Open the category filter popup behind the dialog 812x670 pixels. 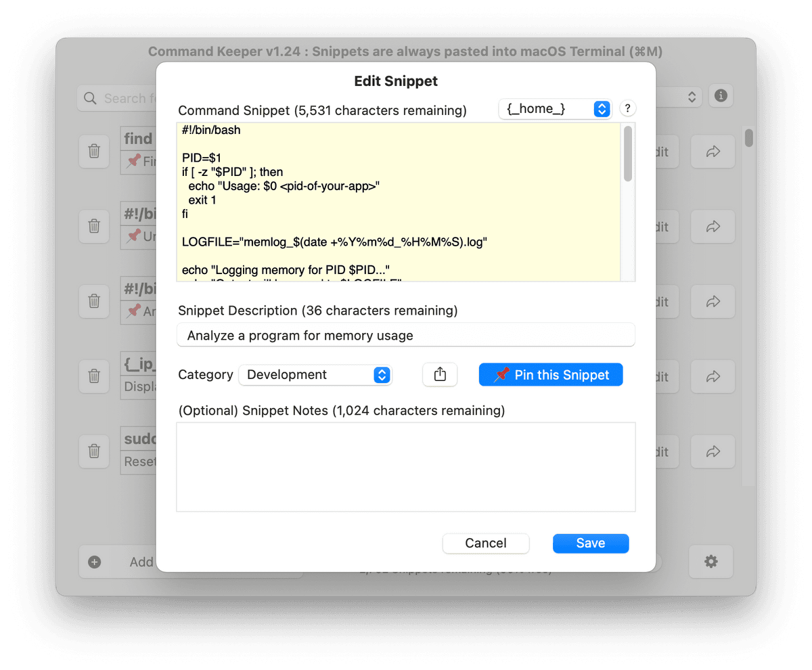[x=691, y=97]
